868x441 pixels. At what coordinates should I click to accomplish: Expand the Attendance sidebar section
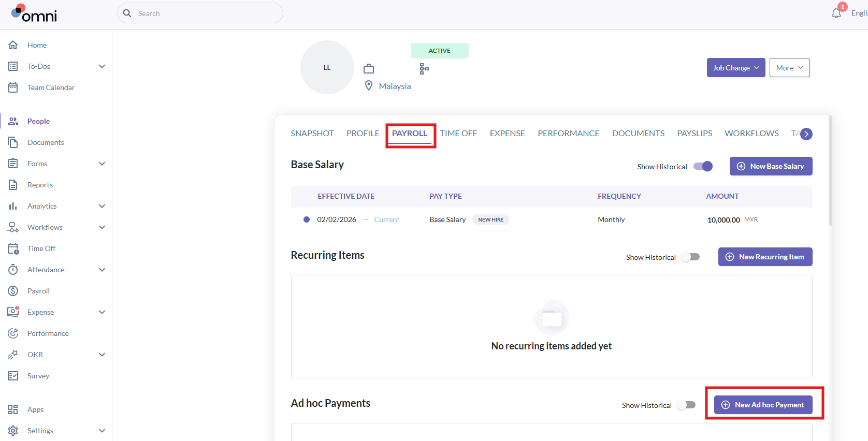[102, 270]
